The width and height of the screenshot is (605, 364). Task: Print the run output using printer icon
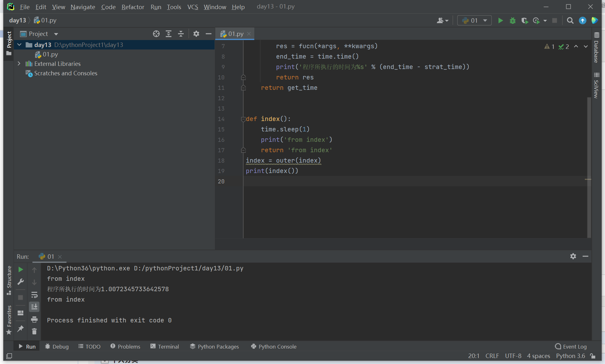click(34, 320)
